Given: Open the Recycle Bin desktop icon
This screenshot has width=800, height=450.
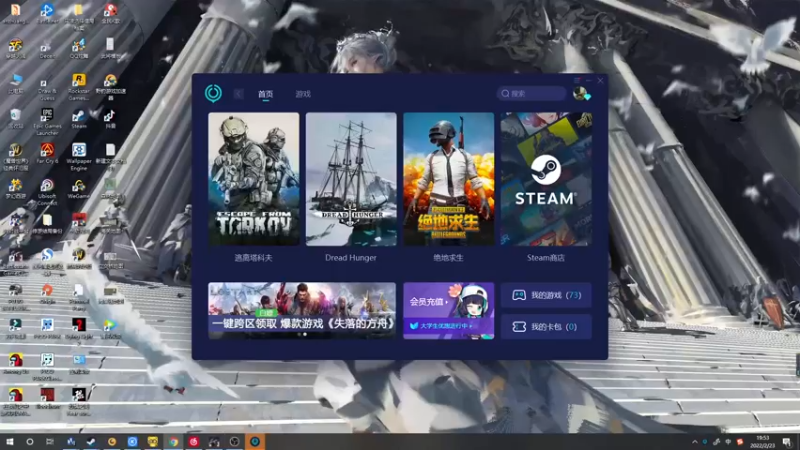Looking at the screenshot, I should (15, 118).
